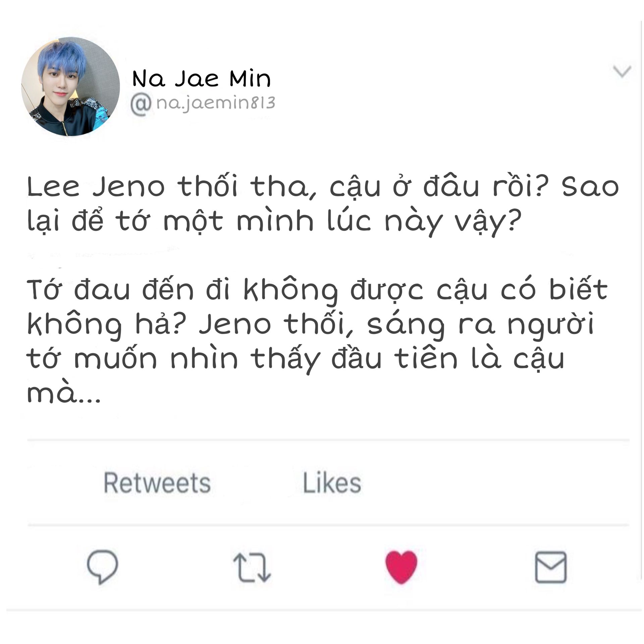Click the tweet's second paragraph text
This screenshot has height=644, width=644.
tap(317, 340)
